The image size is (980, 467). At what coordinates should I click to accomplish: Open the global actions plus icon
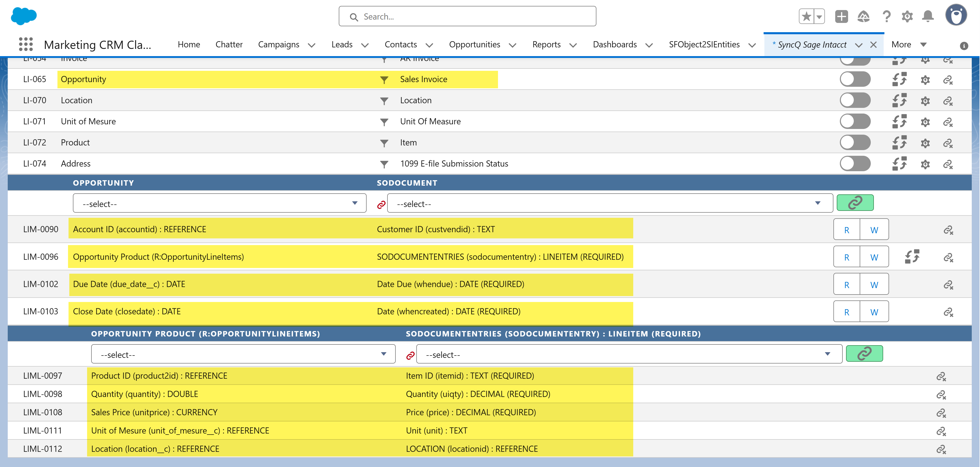pos(841,16)
